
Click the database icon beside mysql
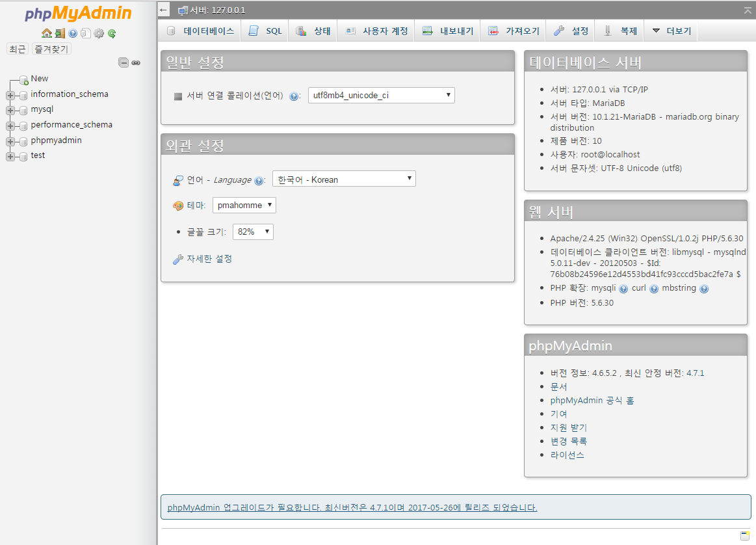coord(23,111)
